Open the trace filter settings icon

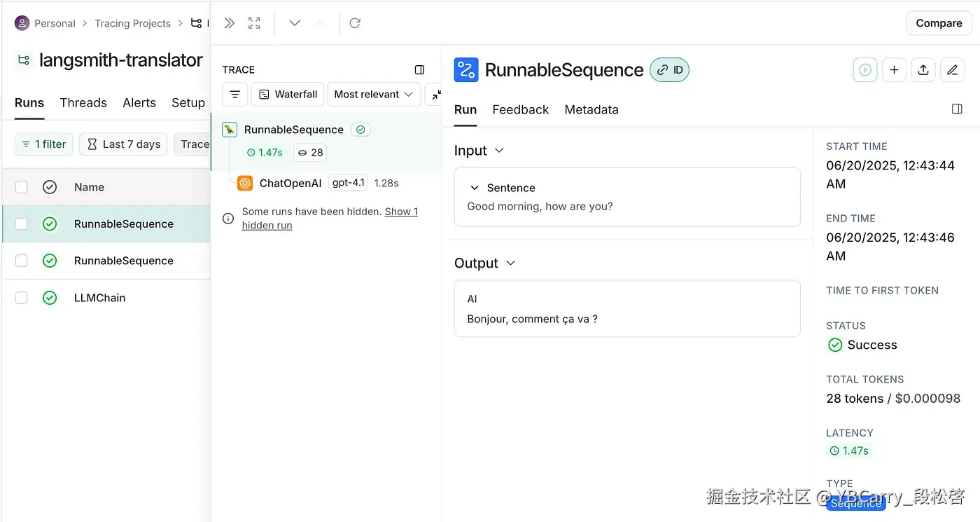coord(234,94)
